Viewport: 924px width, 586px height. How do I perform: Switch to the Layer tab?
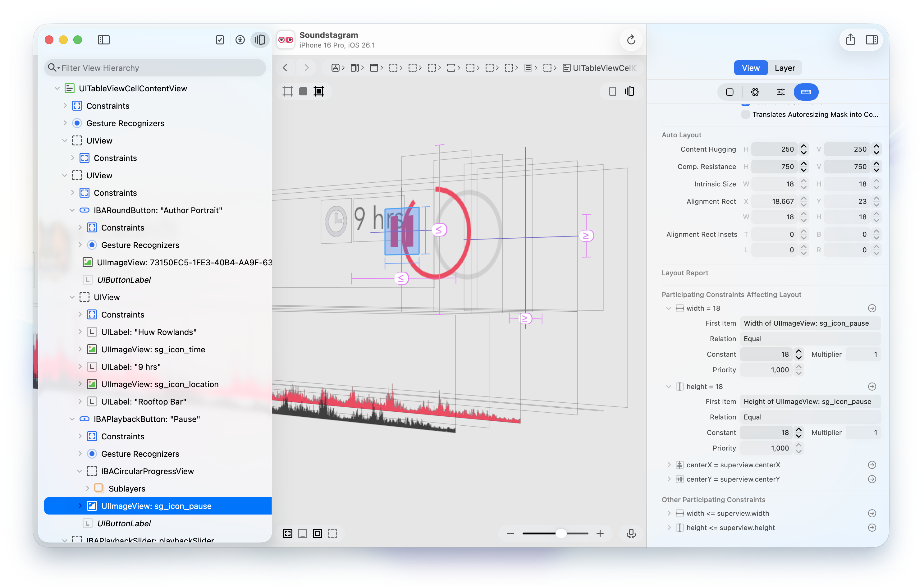785,67
